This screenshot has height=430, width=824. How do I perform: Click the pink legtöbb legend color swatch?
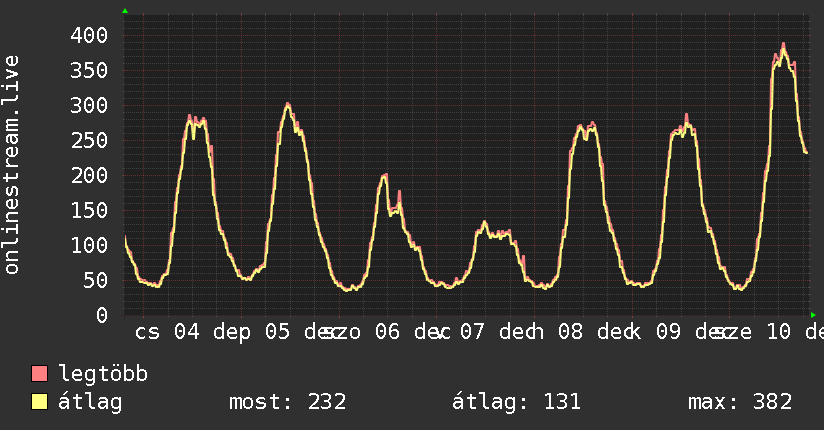(x=39, y=374)
